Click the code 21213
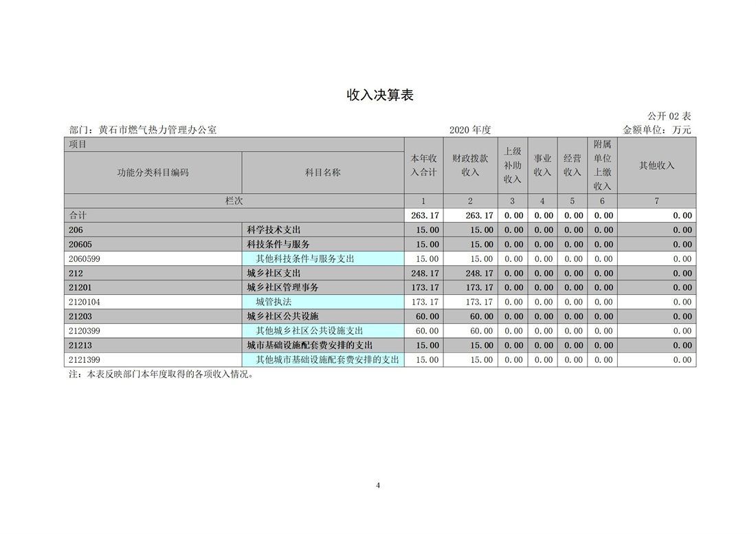The height and width of the screenshot is (534, 756). [80, 346]
